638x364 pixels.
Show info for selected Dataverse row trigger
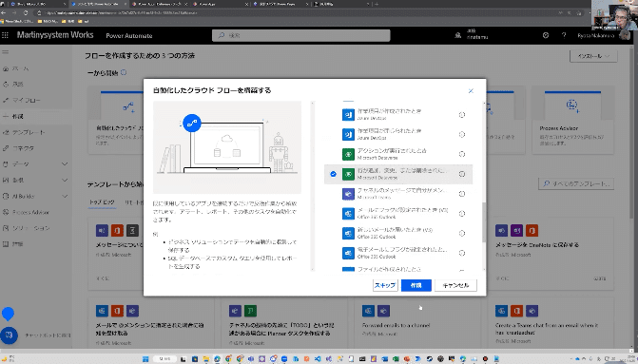tap(462, 174)
